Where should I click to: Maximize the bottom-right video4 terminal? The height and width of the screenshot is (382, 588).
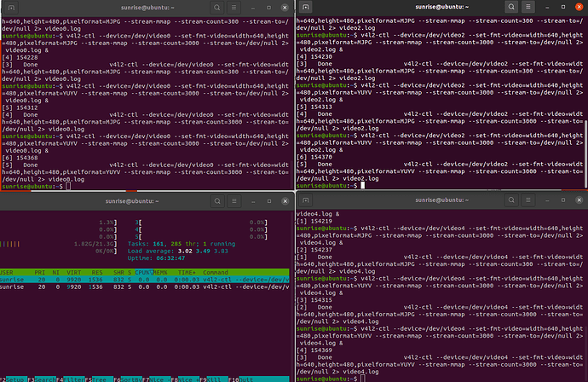[563, 200]
